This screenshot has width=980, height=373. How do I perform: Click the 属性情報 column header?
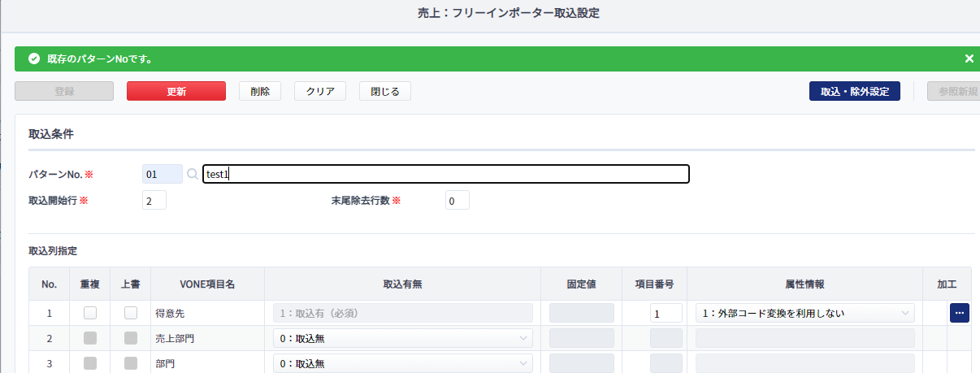(805, 284)
